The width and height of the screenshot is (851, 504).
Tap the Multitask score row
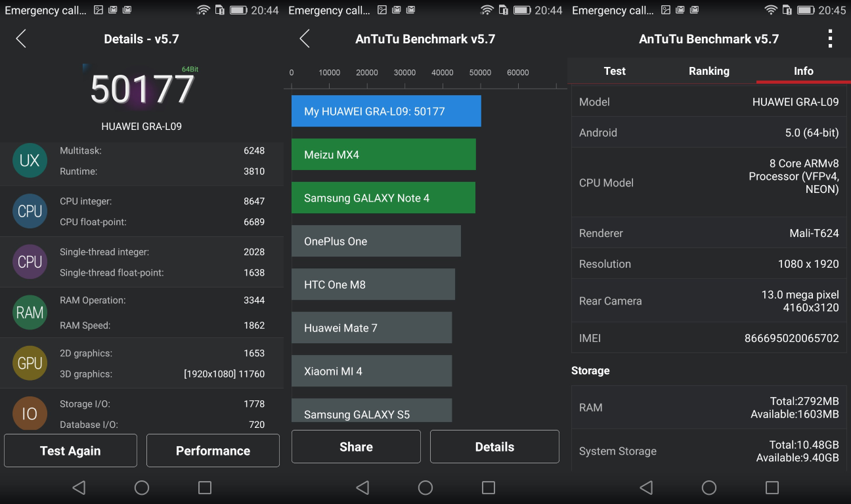click(162, 150)
